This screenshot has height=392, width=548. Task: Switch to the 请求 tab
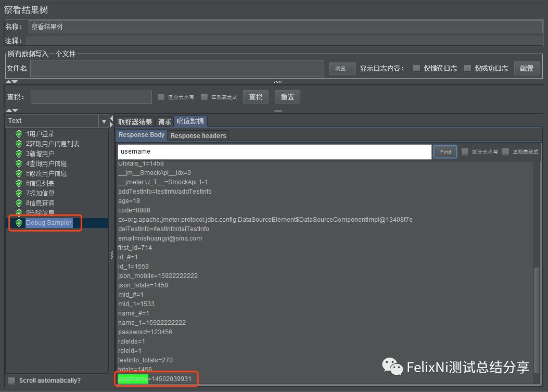(x=164, y=122)
